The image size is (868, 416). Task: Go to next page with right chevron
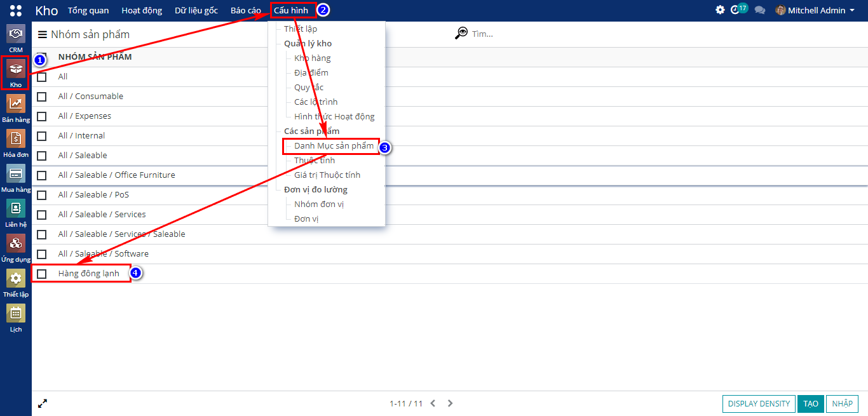(x=450, y=403)
